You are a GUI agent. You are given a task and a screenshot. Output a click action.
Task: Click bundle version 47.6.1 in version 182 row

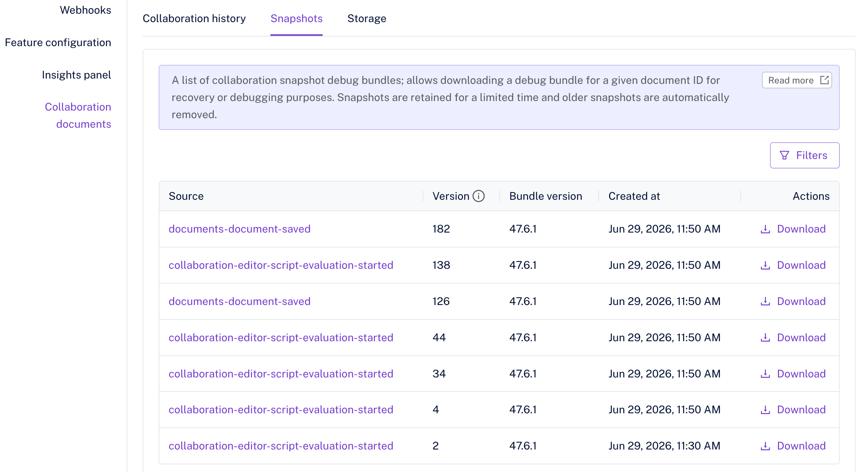point(523,229)
